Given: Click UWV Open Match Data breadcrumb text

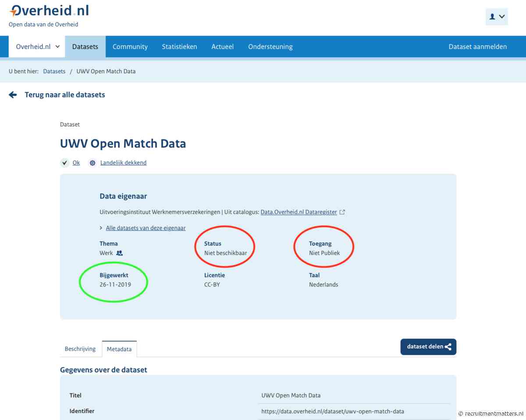Looking at the screenshot, I should pyautogui.click(x=106, y=71).
